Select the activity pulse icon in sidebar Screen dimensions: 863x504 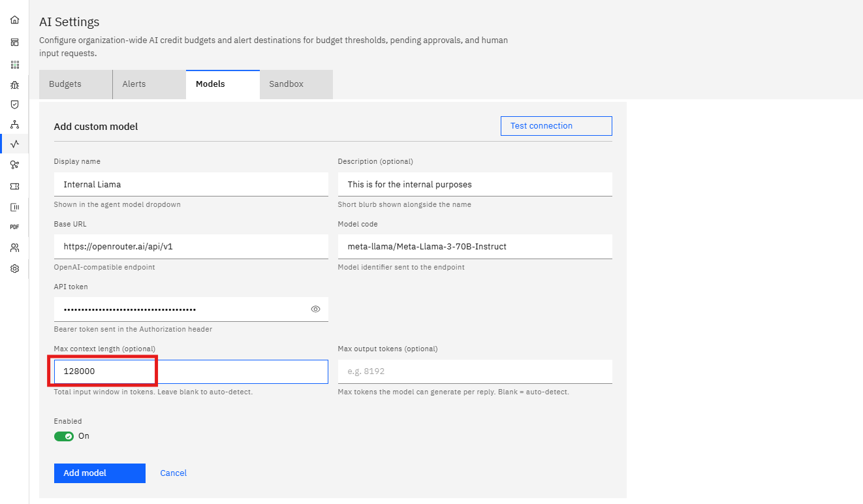(x=14, y=144)
